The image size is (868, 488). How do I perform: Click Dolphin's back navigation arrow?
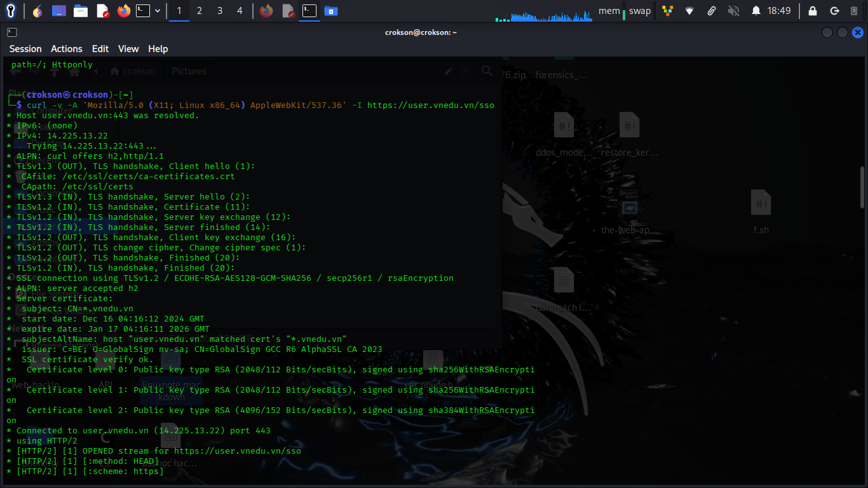pos(15,71)
